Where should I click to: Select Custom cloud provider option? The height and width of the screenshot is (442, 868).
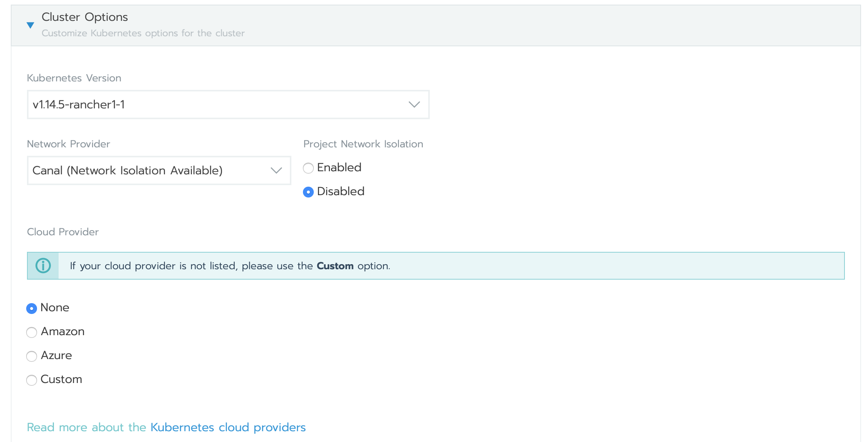click(32, 380)
